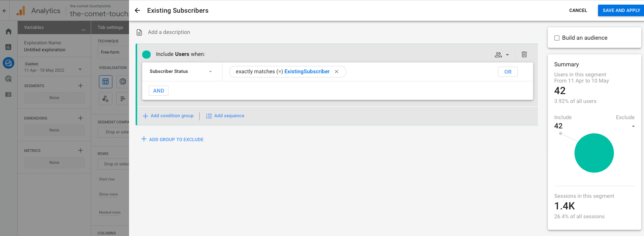The height and width of the screenshot is (236, 644).
Task: Open Reports bar chart icon in sidebar
Action: [8, 47]
